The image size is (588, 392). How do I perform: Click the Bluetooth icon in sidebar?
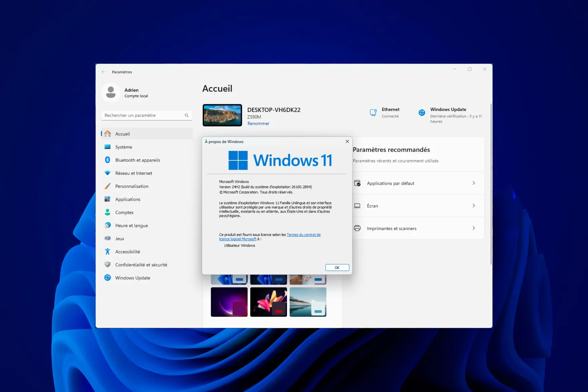pos(107,160)
